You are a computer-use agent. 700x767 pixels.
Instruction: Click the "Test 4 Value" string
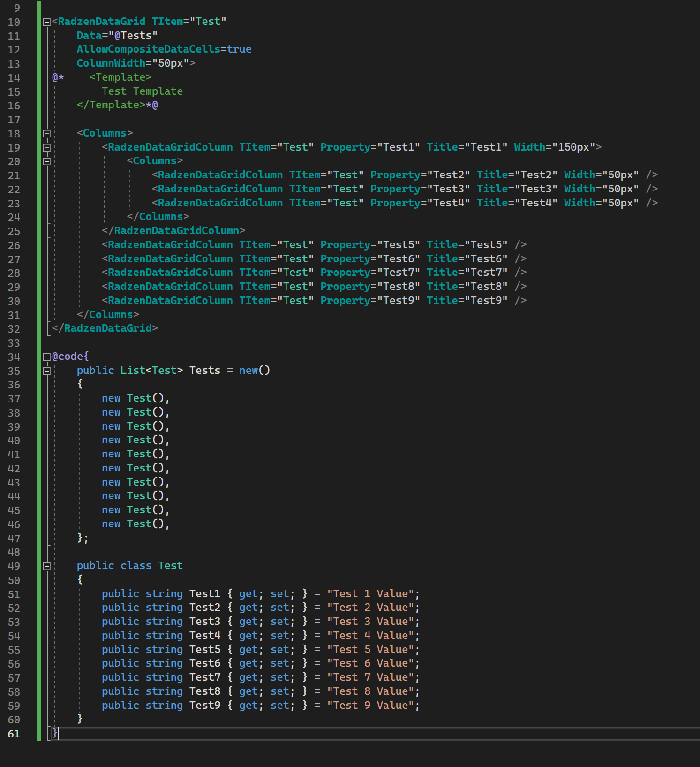click(x=370, y=636)
